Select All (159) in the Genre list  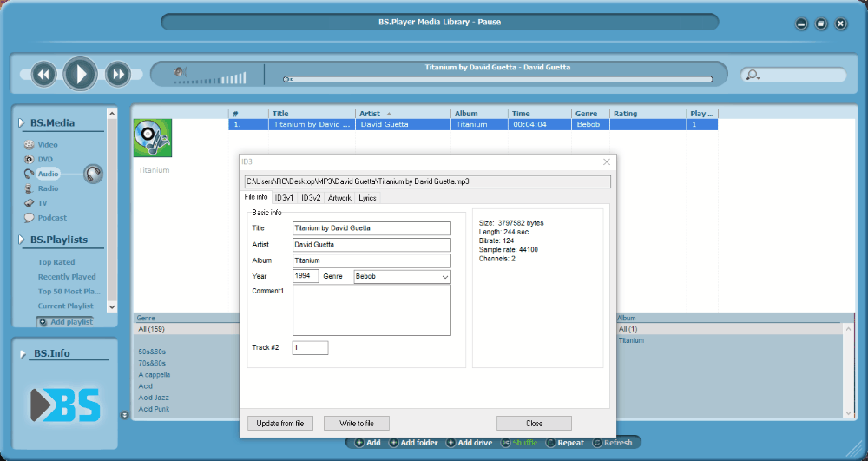186,329
